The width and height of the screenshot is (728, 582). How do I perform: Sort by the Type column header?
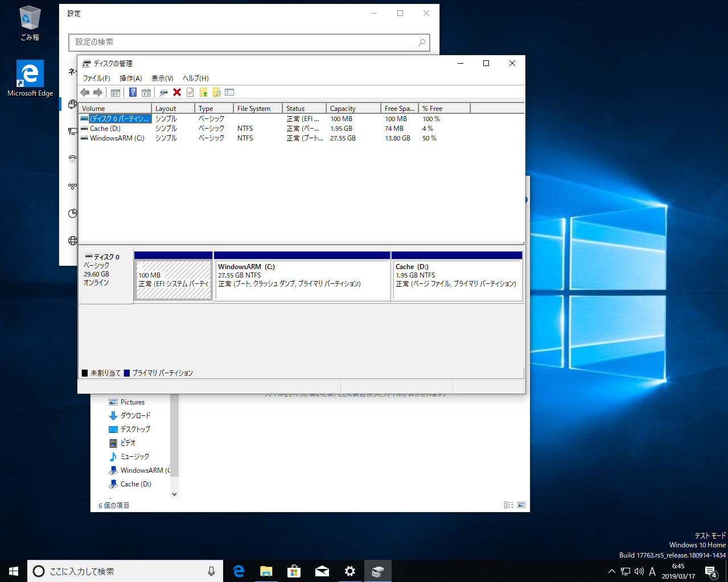click(x=214, y=109)
